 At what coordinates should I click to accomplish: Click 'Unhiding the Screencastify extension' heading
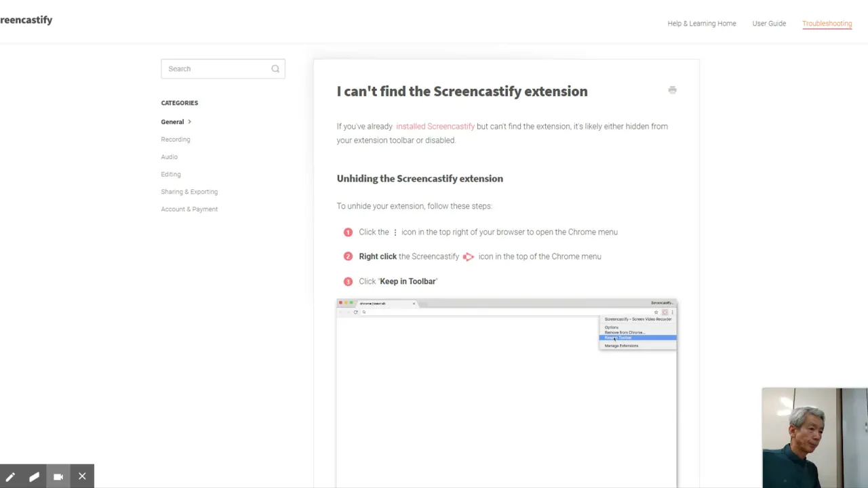click(x=420, y=178)
